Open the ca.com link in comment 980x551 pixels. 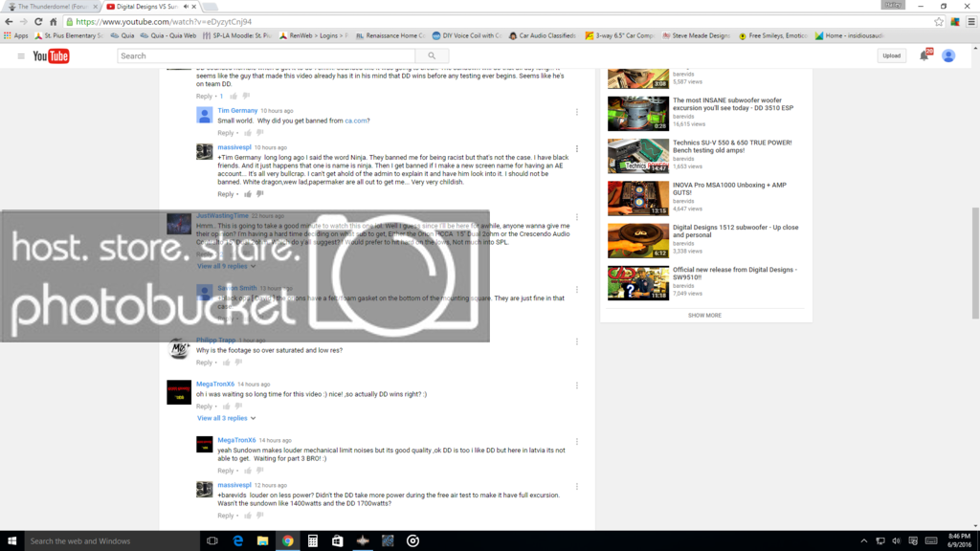(x=357, y=121)
